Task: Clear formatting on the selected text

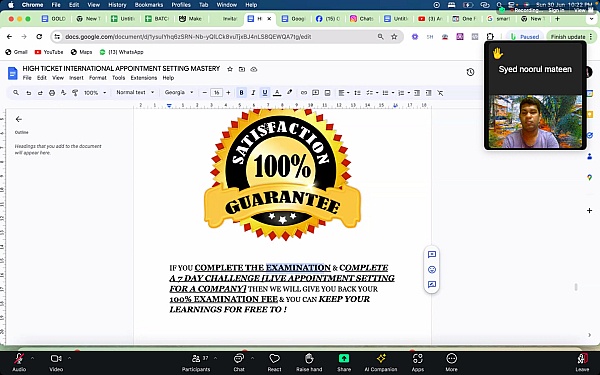Action: [440, 93]
